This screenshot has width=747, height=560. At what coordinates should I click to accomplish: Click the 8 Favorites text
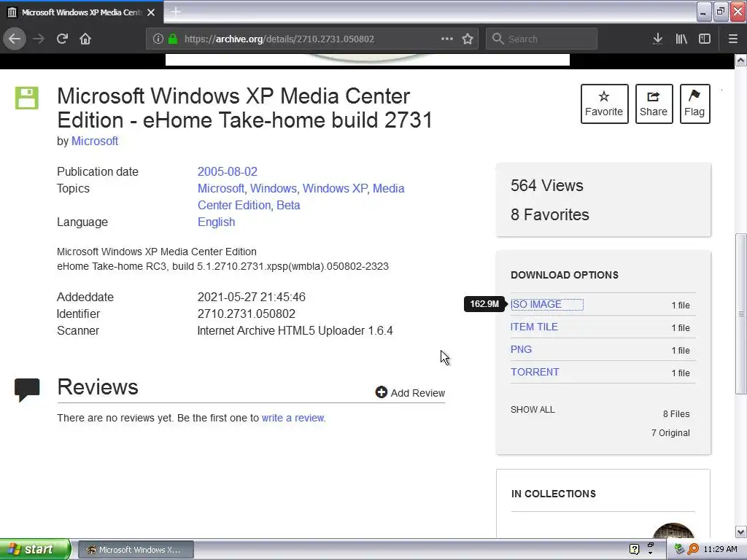550,215
